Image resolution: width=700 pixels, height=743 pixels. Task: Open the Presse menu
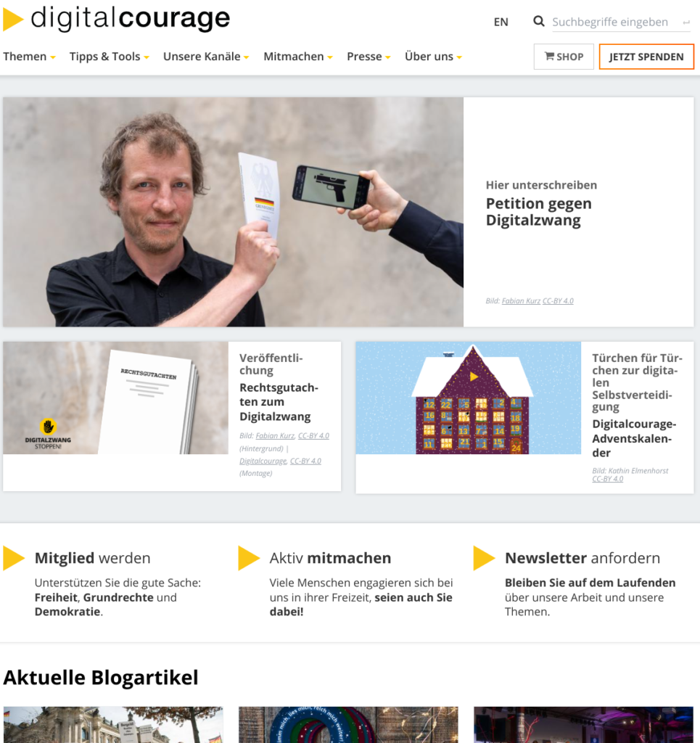coord(368,57)
